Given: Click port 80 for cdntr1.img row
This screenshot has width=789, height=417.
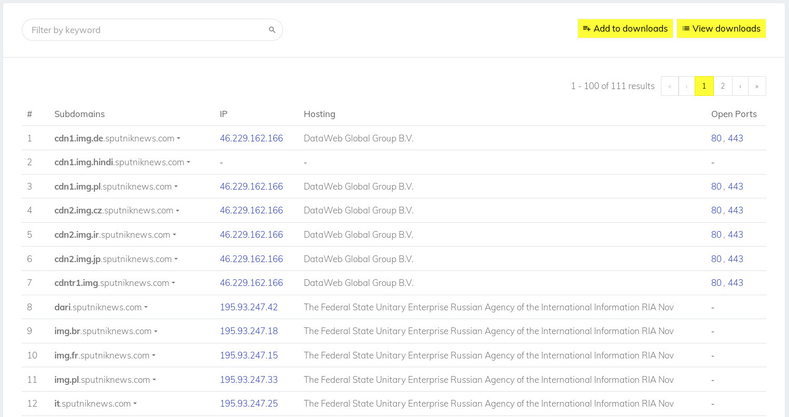Looking at the screenshot, I should 716,283.
